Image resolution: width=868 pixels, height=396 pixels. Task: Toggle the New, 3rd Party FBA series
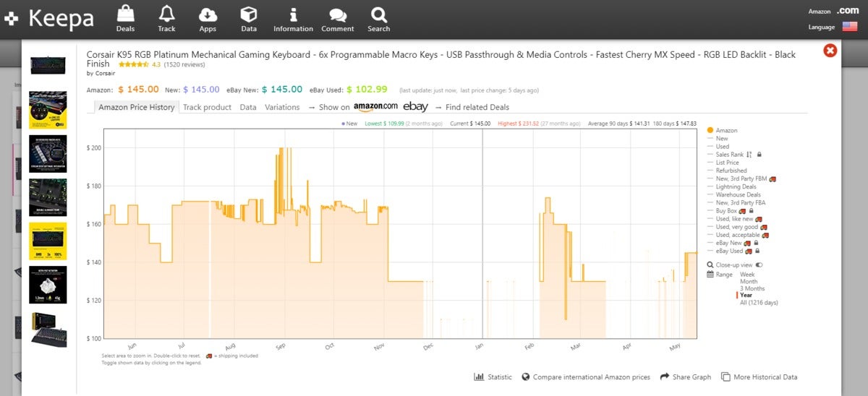tap(741, 203)
